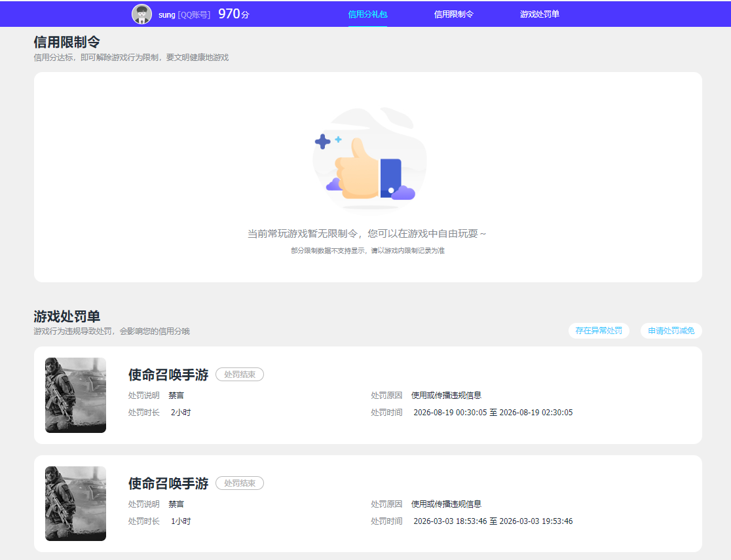Click 处罚结束 badge on 1小时 card
731x560 pixels.
240,483
